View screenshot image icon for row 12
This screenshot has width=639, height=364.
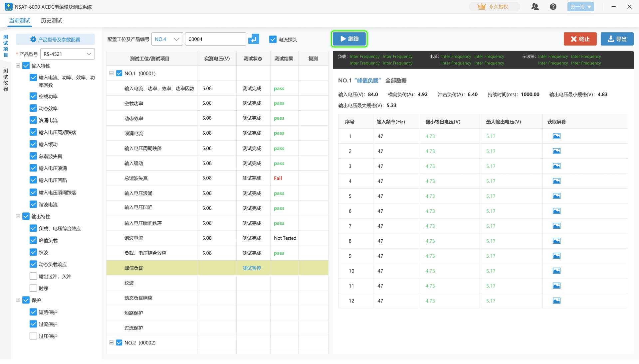[556, 301]
